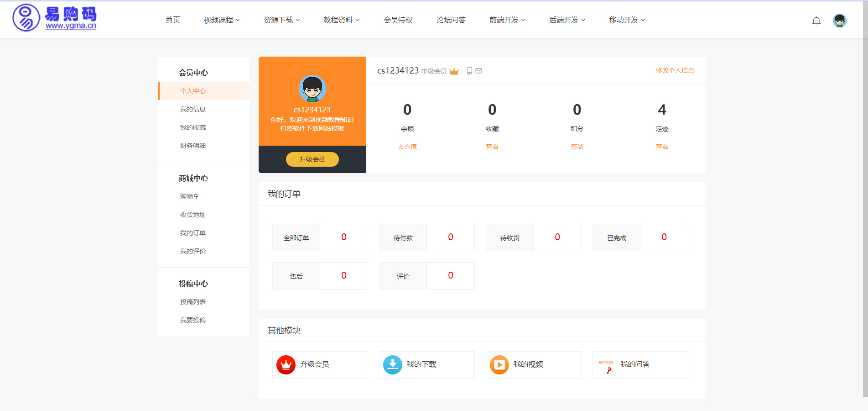Go to 论坛问答 in the top navigation
The image size is (868, 411).
451,20
